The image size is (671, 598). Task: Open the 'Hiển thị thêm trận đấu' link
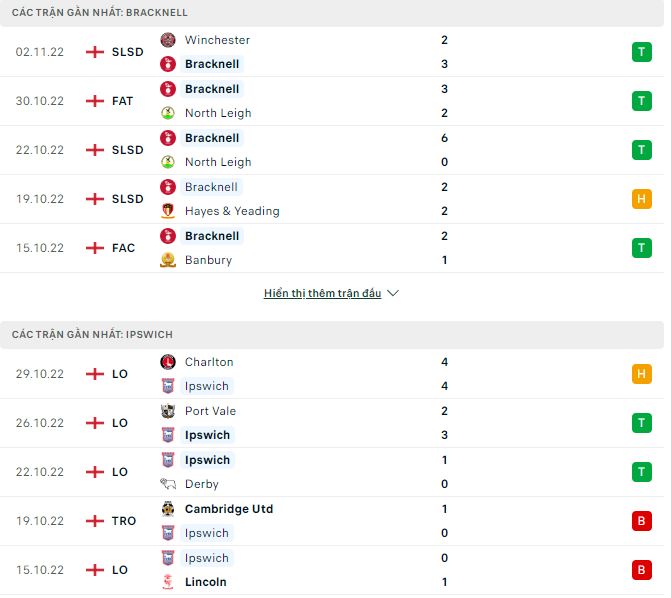(x=322, y=293)
